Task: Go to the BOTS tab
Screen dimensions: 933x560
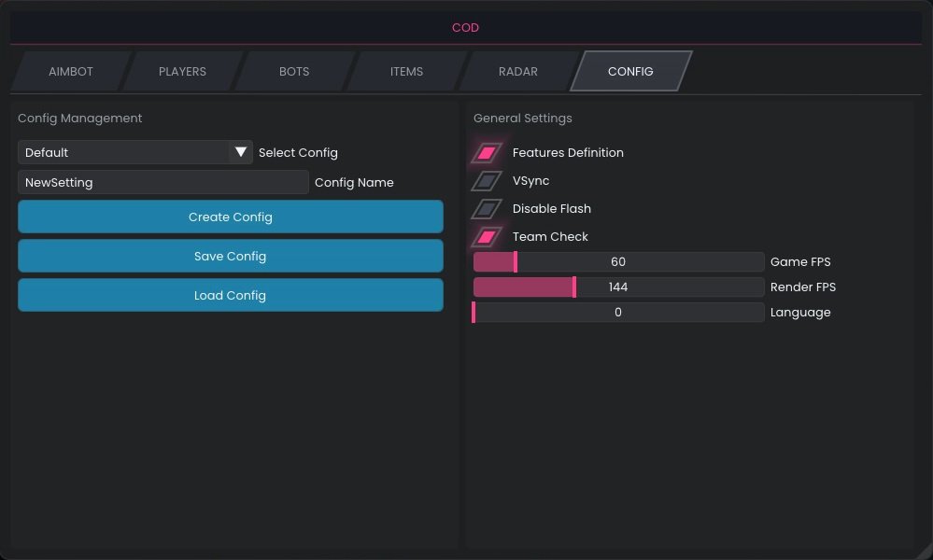Action: click(294, 72)
